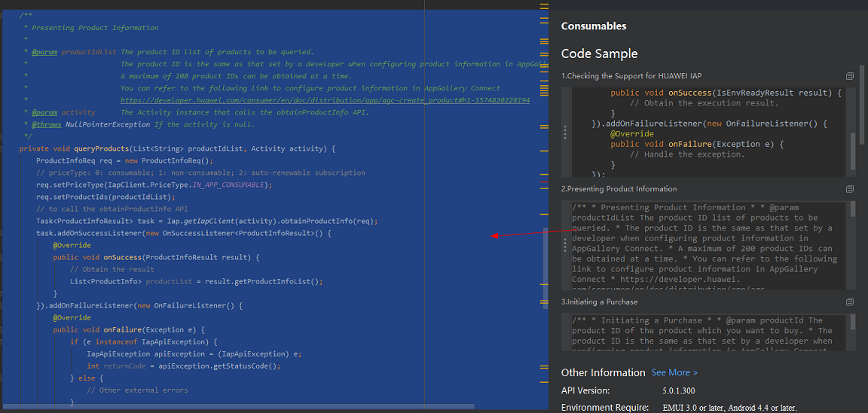
Task: Click inside Presenting Product Information code box
Action: [708, 245]
